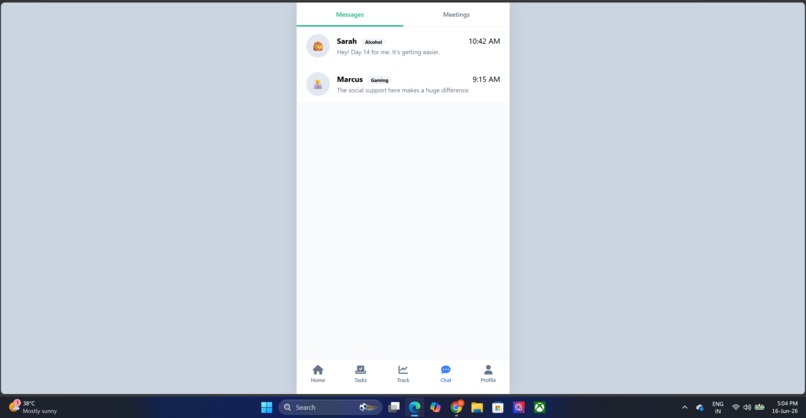Open the chat named Marcus
This screenshot has width=806, height=418.
tap(403, 84)
